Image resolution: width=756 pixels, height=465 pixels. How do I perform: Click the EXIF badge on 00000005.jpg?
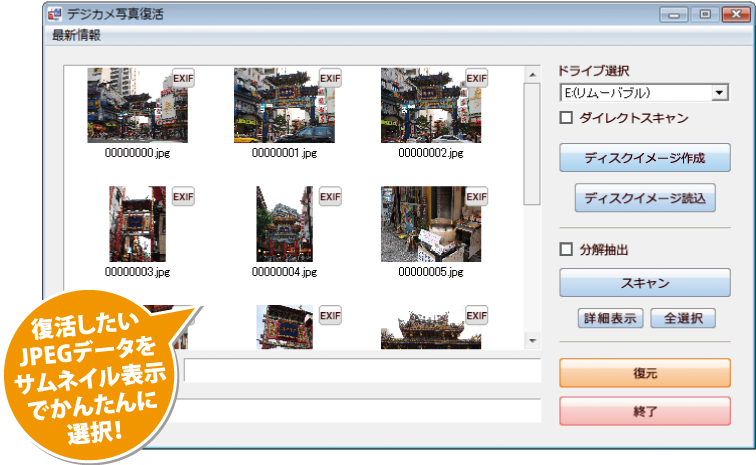coord(476,197)
